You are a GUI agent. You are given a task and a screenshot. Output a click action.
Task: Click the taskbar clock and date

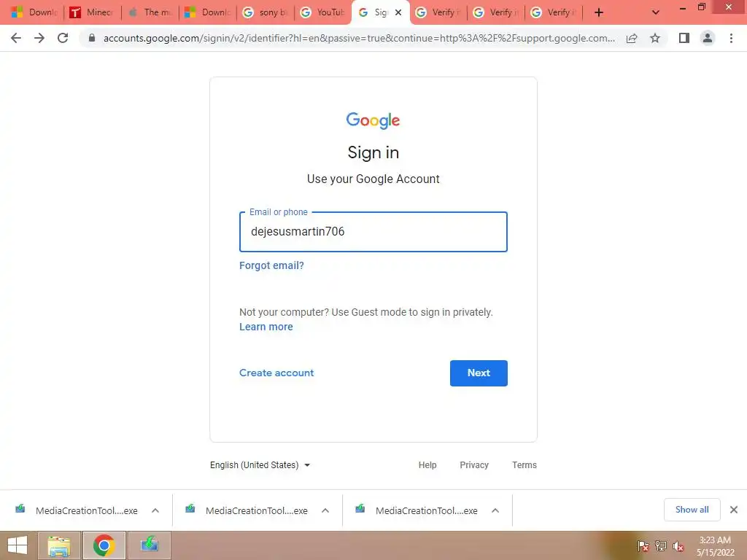point(715,546)
